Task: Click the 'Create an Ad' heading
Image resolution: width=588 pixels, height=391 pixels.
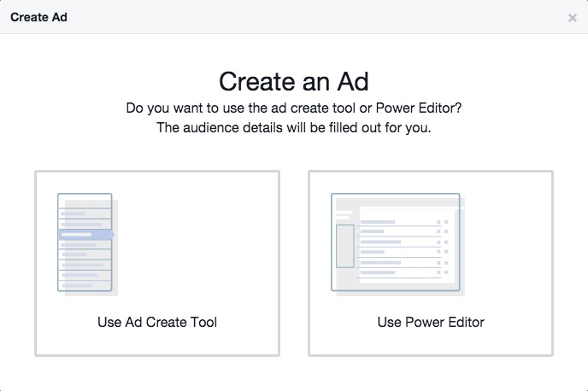Action: pyautogui.click(x=294, y=81)
